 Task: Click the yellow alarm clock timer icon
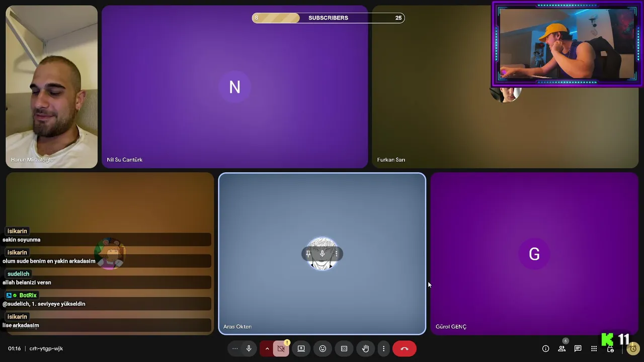633,348
